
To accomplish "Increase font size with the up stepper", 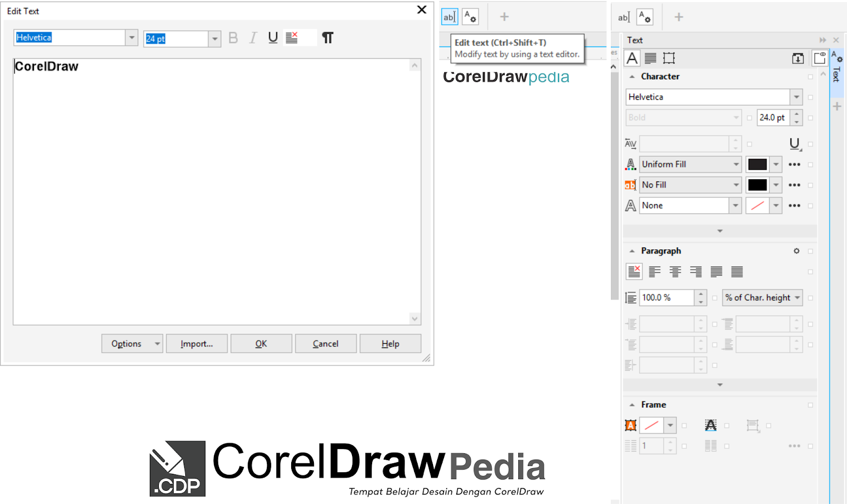I will click(797, 114).
